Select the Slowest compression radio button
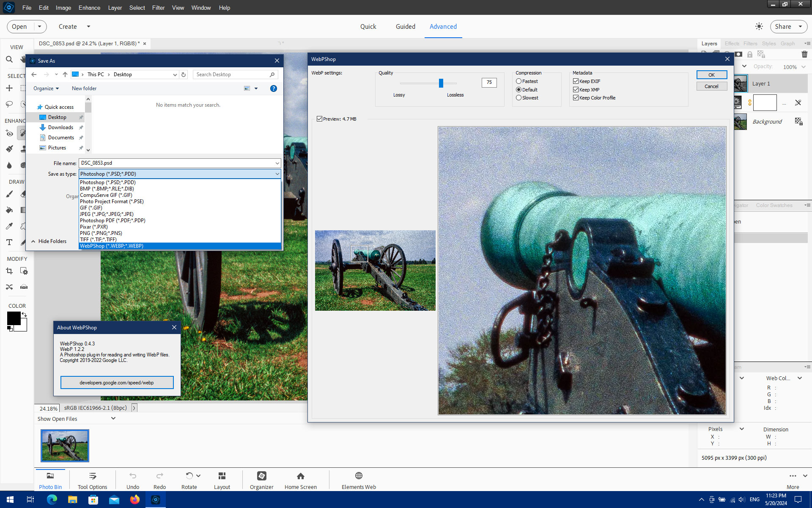 click(x=518, y=98)
